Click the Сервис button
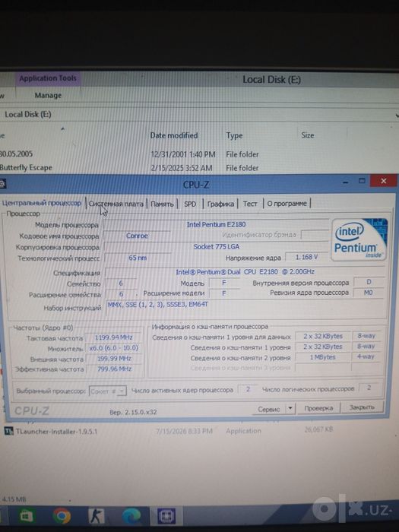399x532 pixels. coord(269,409)
